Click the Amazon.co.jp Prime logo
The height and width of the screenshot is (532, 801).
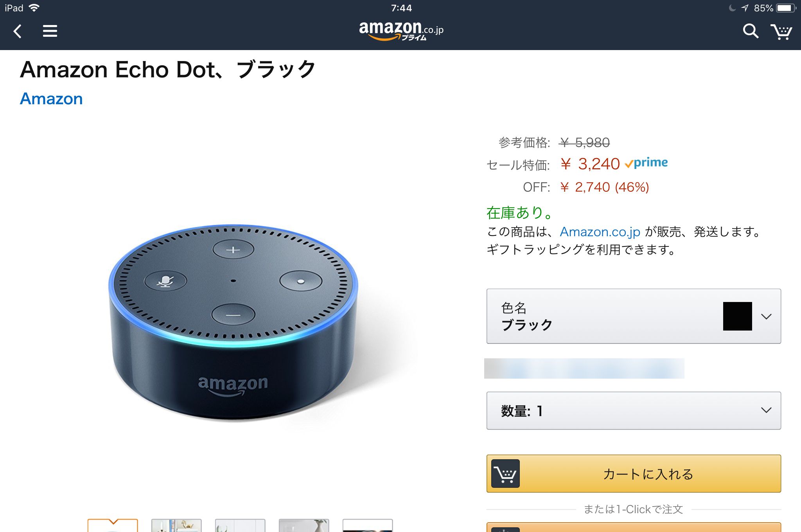[x=401, y=31]
